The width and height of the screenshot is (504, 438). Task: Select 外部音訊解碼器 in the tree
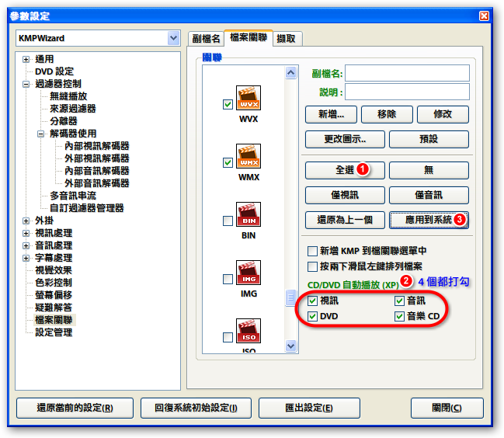pos(97,183)
